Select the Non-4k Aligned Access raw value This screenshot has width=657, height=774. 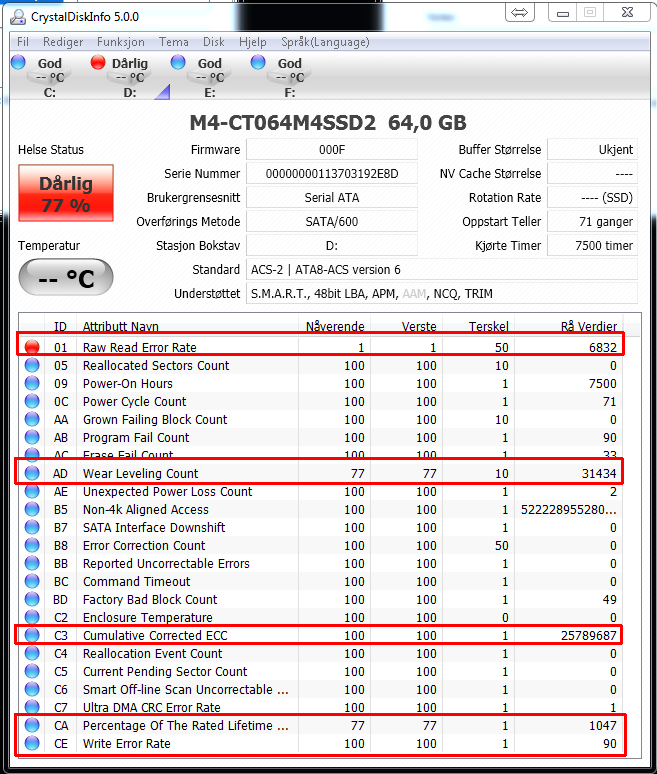(569, 509)
